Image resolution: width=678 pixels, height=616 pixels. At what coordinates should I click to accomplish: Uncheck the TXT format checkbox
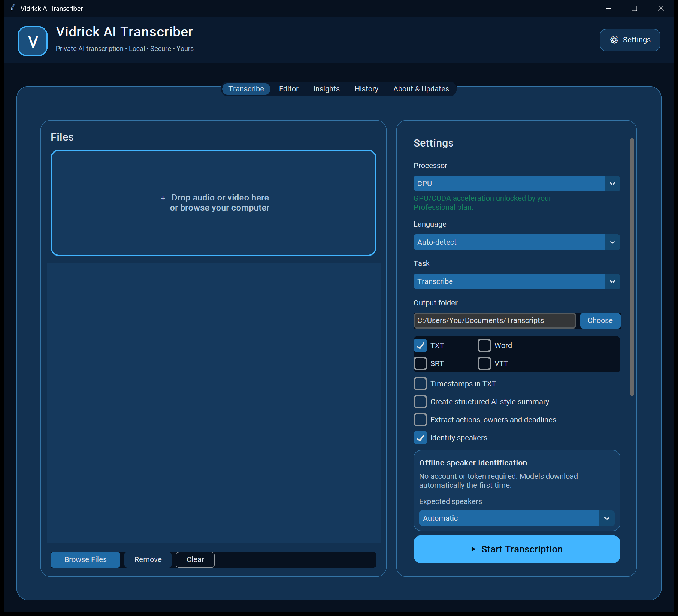pos(420,345)
